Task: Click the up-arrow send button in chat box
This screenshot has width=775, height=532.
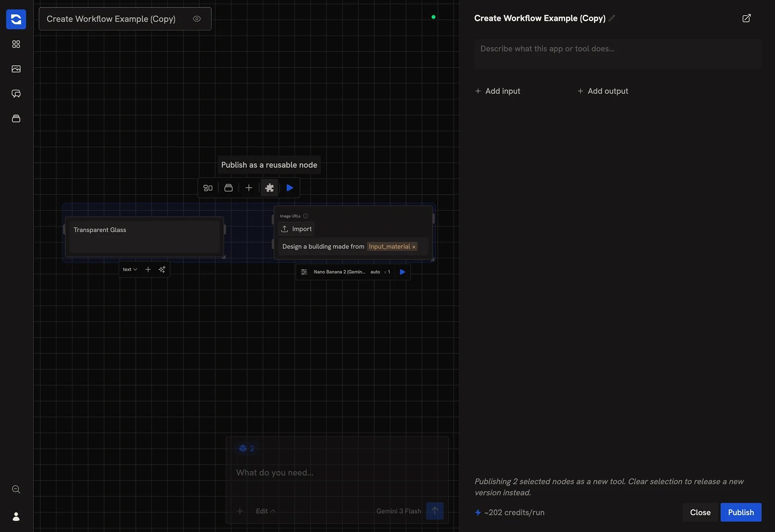Action: click(x=435, y=511)
